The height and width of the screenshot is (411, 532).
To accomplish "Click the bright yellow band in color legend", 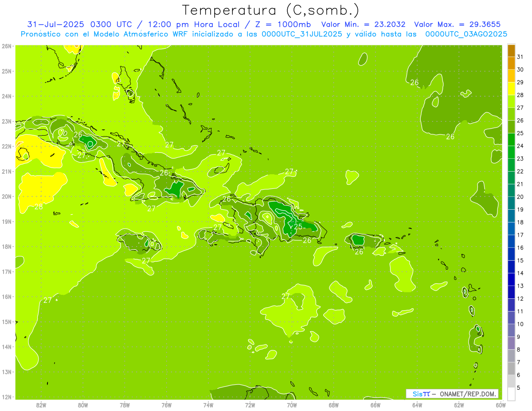I will [511, 88].
